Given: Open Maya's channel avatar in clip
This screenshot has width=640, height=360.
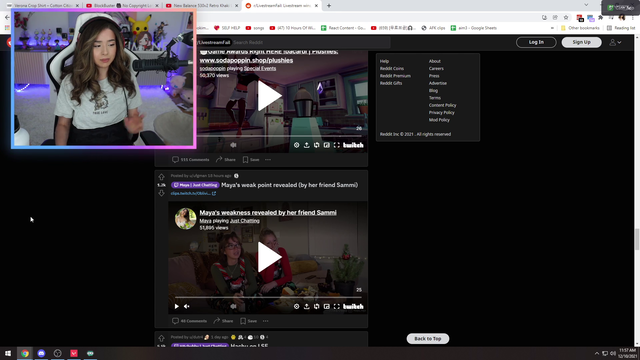Looking at the screenshot, I should tap(185, 218).
